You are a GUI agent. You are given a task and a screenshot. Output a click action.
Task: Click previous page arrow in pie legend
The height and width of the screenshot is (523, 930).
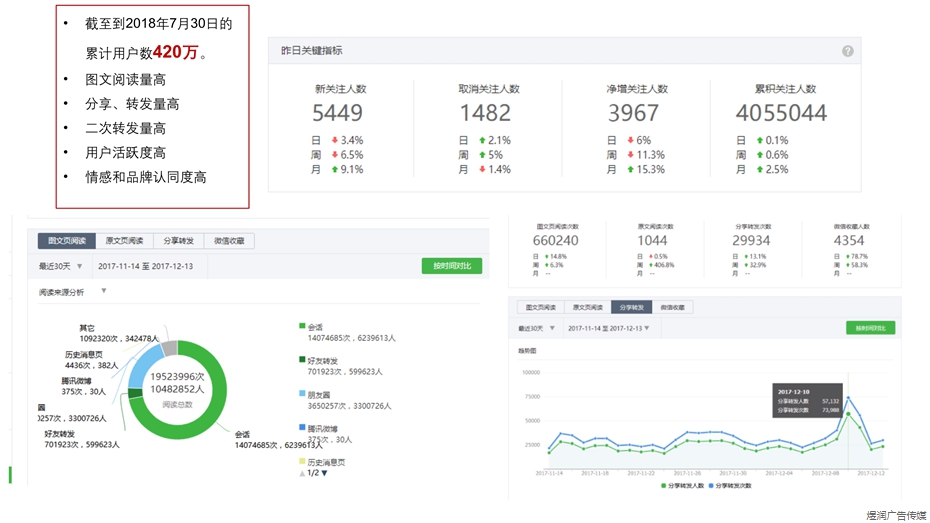(302, 473)
